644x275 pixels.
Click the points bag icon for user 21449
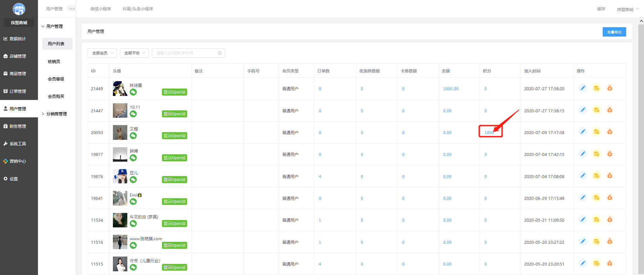point(609,88)
